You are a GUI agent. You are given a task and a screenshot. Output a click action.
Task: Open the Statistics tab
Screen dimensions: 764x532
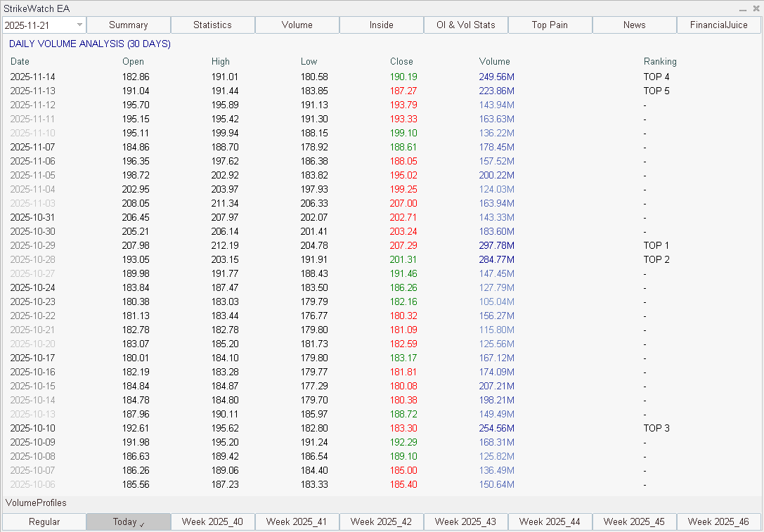click(213, 25)
